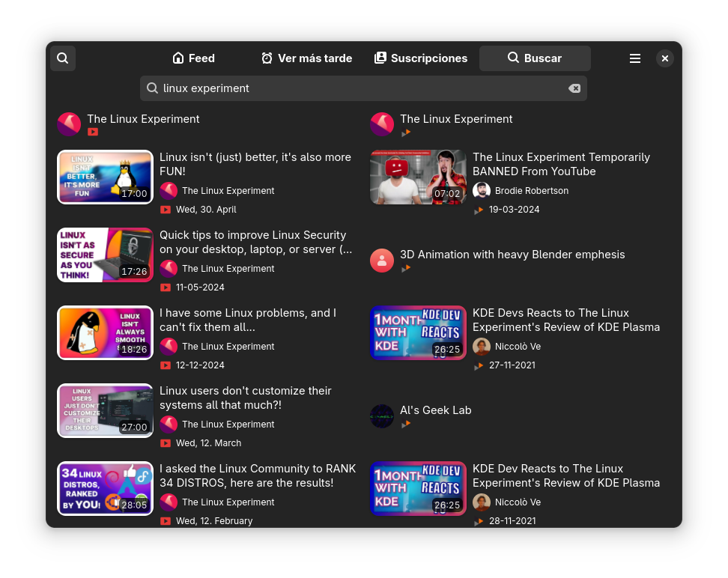The height and width of the screenshot is (578, 728).
Task: Click Brodie Robertson's avatar
Action: pyautogui.click(x=482, y=190)
